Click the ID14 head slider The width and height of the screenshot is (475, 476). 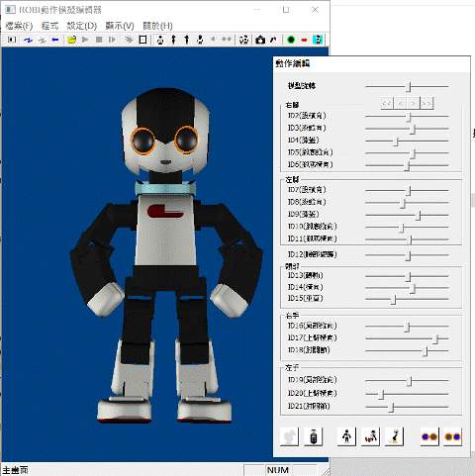click(407, 288)
